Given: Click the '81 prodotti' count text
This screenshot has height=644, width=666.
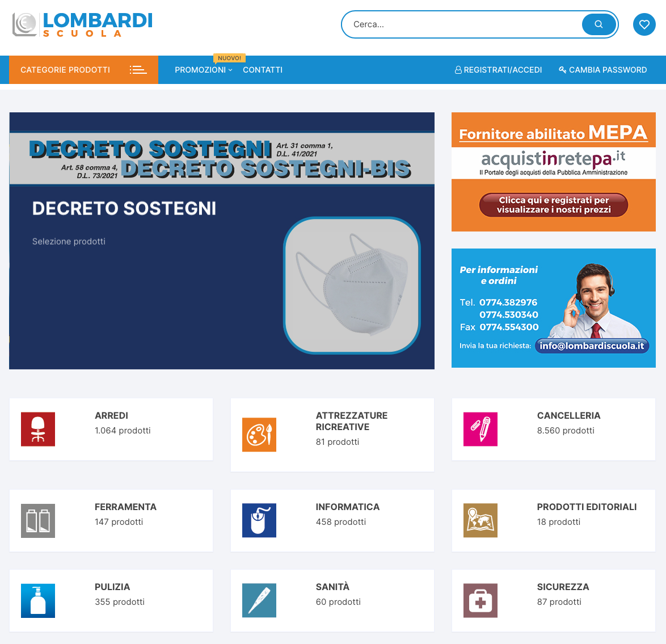Looking at the screenshot, I should tap(337, 442).
